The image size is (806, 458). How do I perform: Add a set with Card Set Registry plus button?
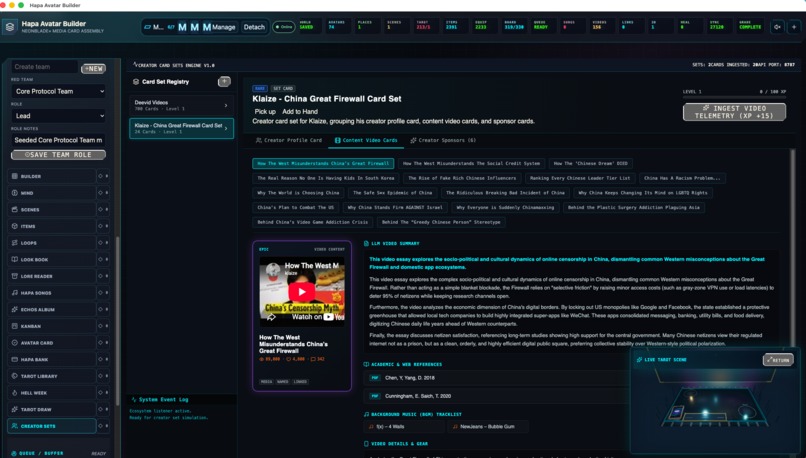(x=224, y=81)
